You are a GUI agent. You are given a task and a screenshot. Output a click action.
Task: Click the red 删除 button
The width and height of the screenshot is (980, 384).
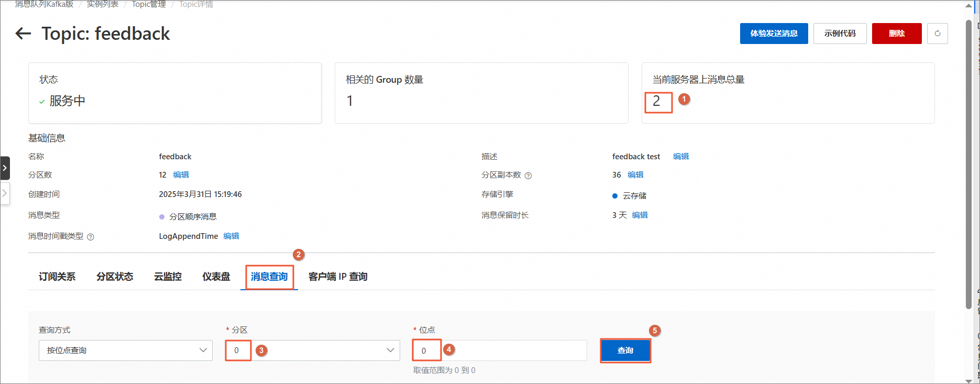[x=897, y=34]
